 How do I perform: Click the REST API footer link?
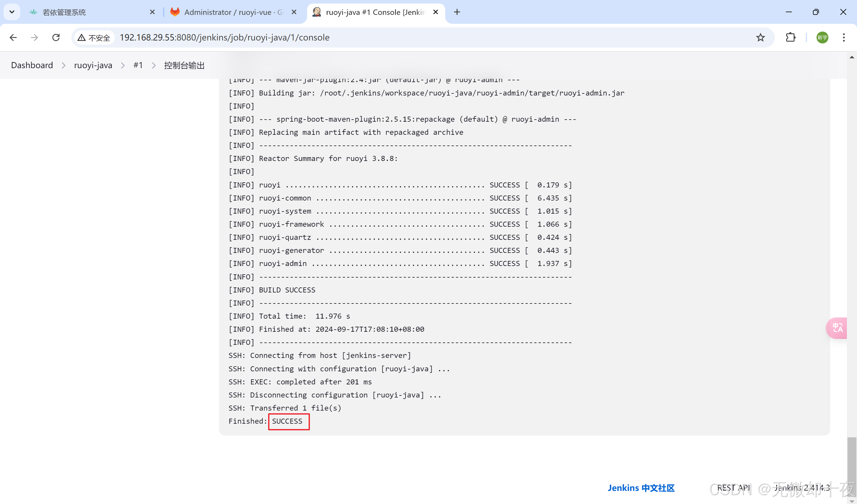click(733, 488)
